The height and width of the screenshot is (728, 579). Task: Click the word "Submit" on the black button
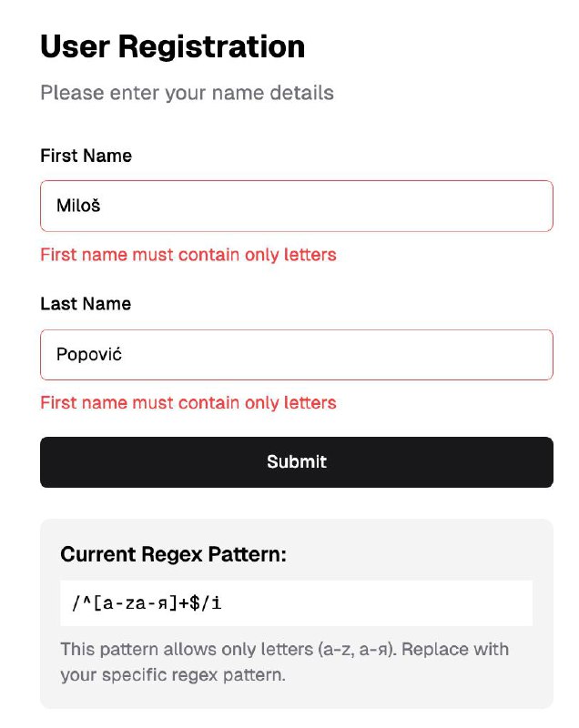[x=296, y=462]
